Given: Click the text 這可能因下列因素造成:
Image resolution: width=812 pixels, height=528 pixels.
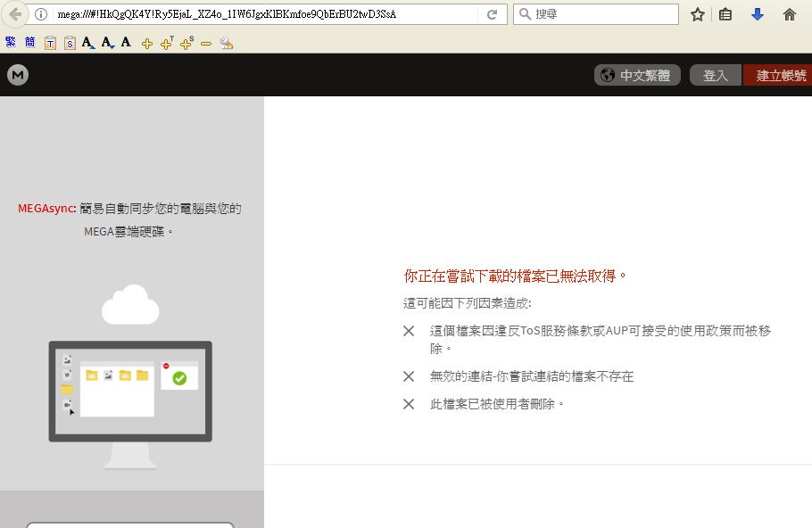Looking at the screenshot, I should click(467, 303).
